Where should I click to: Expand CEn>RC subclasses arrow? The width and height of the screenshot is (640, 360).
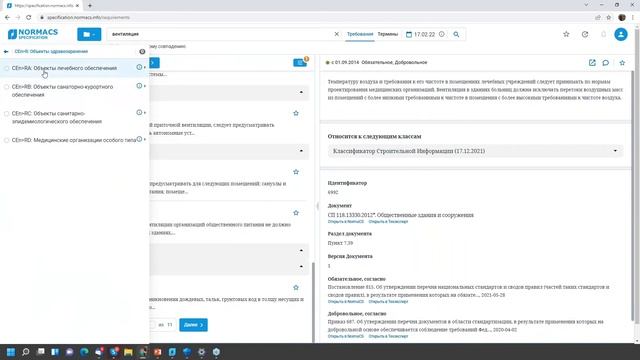tap(145, 113)
